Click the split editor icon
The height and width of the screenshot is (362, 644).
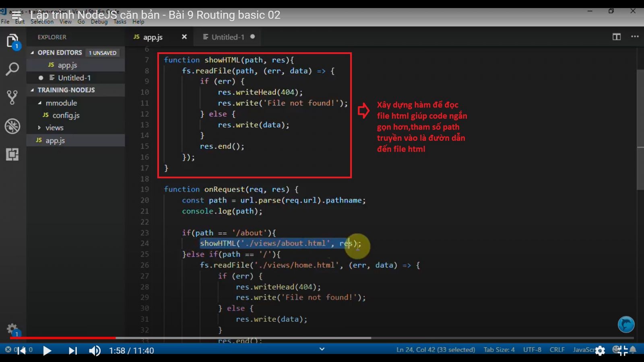pos(617,37)
